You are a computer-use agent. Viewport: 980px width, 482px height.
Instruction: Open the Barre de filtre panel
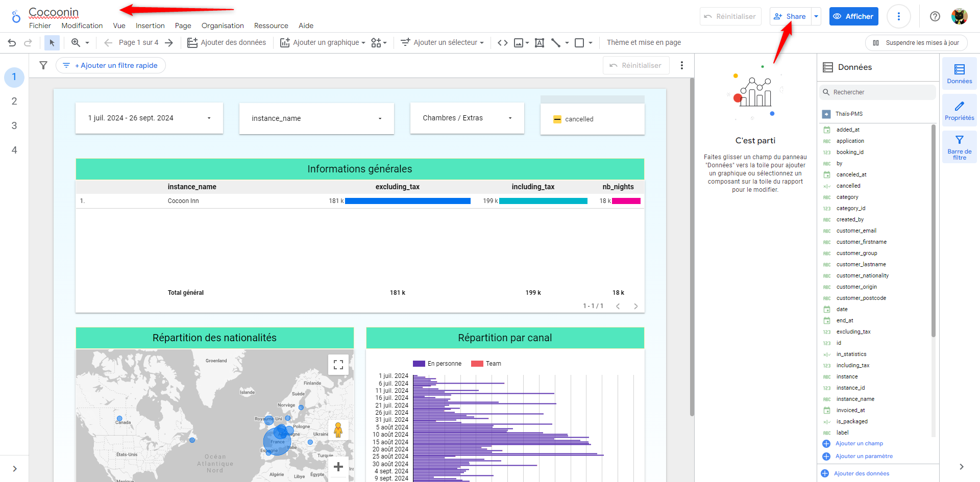(x=960, y=147)
